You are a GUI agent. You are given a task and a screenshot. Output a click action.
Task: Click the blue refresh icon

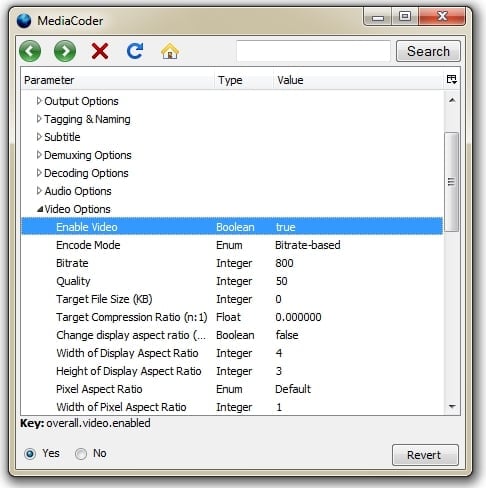(x=135, y=51)
